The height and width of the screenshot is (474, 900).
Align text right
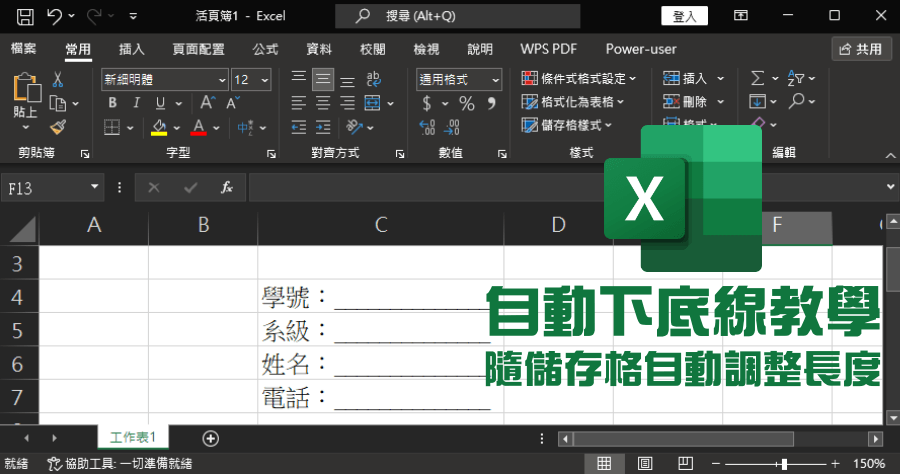(x=347, y=103)
